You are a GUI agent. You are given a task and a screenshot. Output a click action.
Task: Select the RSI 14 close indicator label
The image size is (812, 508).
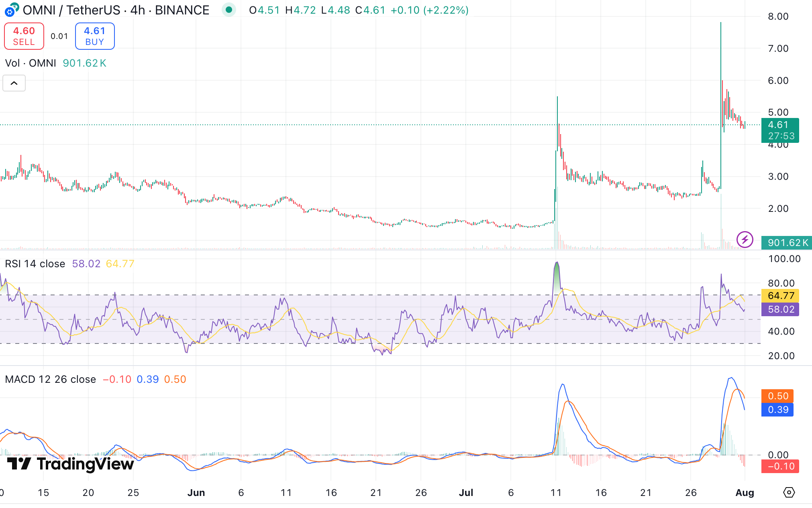(x=35, y=264)
